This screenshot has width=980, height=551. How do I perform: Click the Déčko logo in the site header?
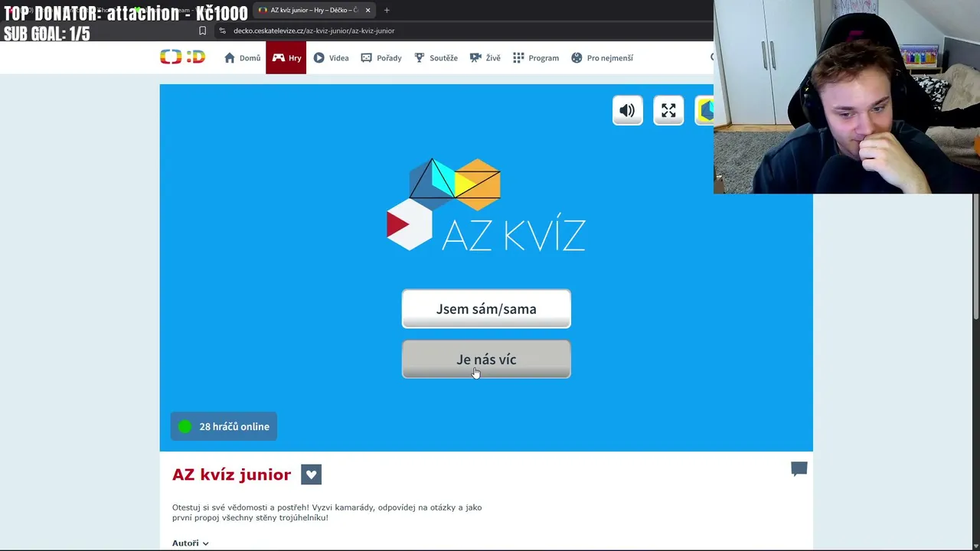pyautogui.click(x=182, y=57)
